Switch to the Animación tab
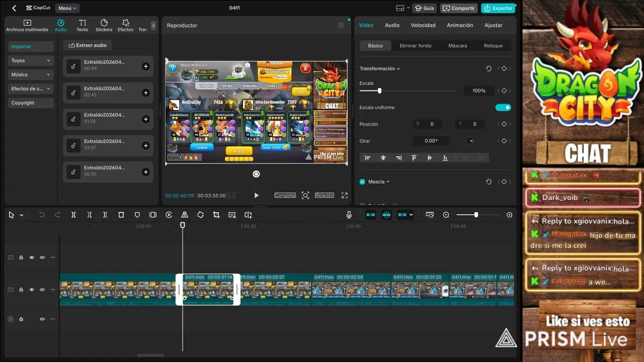 pos(460,25)
